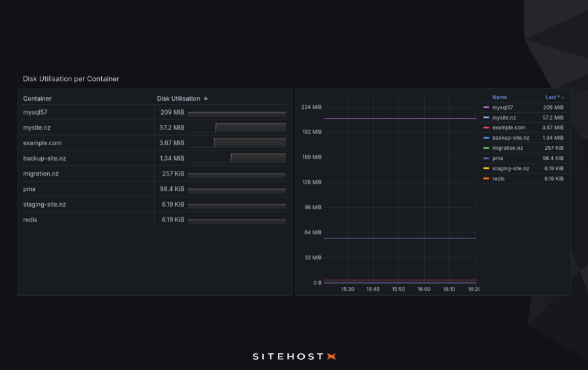
Task: Click the mysite.nz utilisation bar gauge
Action: tap(250, 128)
